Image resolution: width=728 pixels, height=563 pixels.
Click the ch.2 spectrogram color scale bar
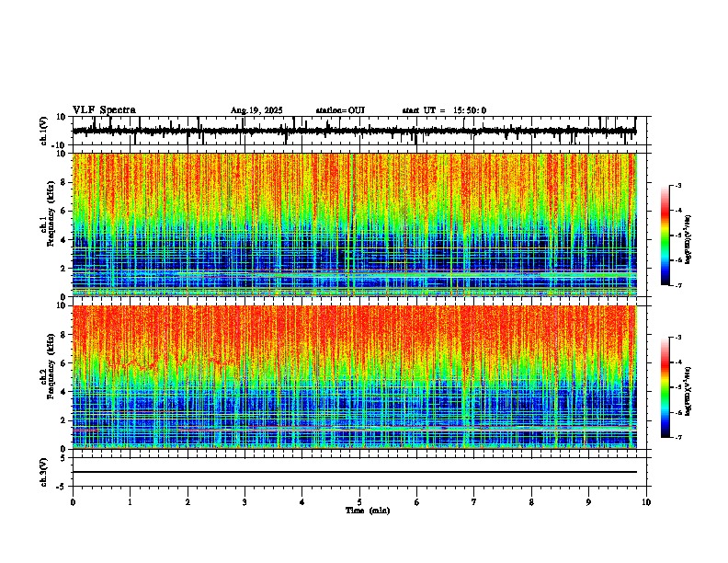click(665, 387)
